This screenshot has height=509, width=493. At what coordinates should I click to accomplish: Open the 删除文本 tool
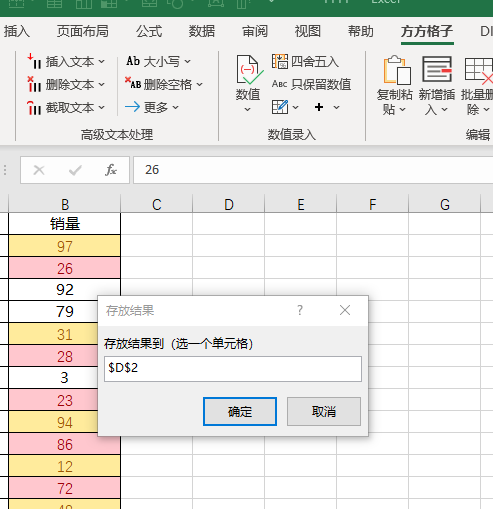click(66, 84)
